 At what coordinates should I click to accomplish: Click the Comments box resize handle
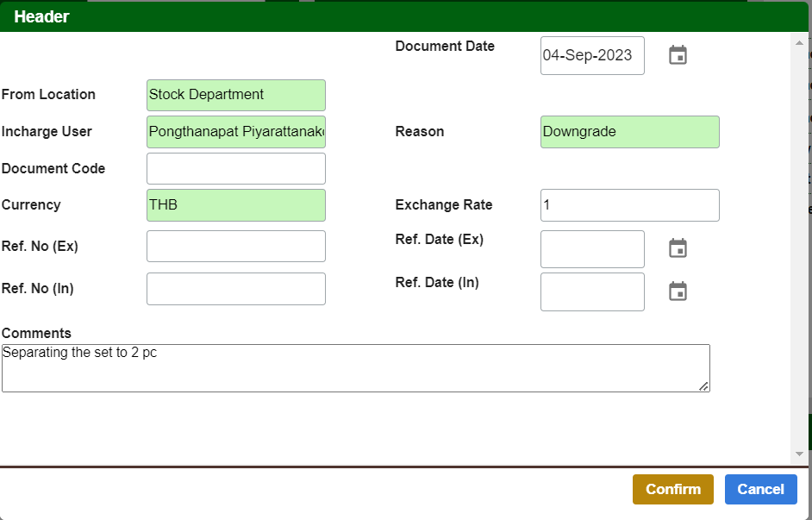coord(704,386)
